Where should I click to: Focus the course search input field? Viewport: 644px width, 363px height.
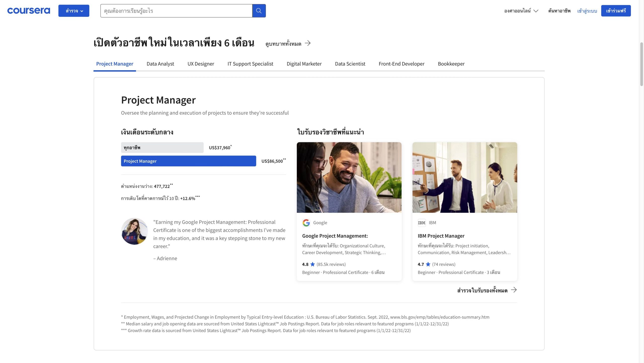point(176,11)
